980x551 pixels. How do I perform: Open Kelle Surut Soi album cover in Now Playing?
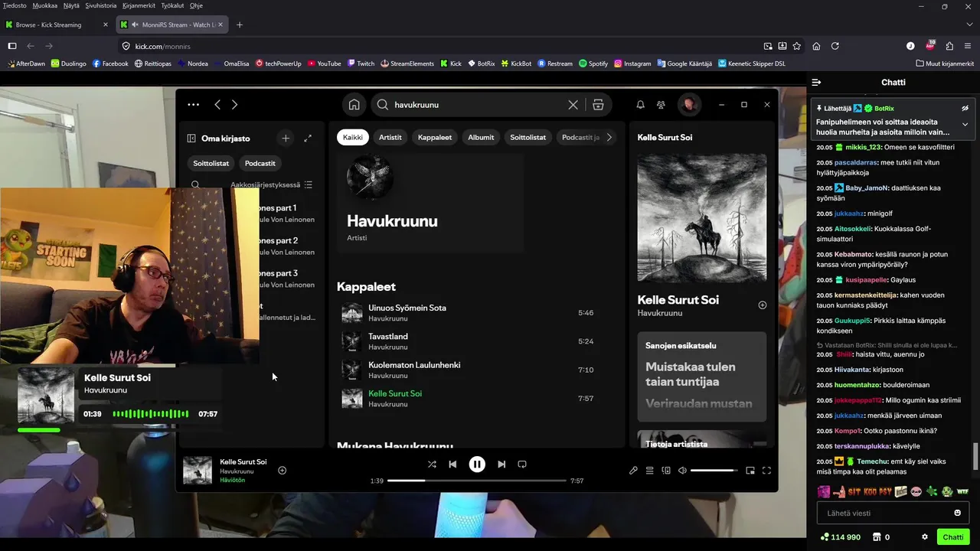click(702, 218)
